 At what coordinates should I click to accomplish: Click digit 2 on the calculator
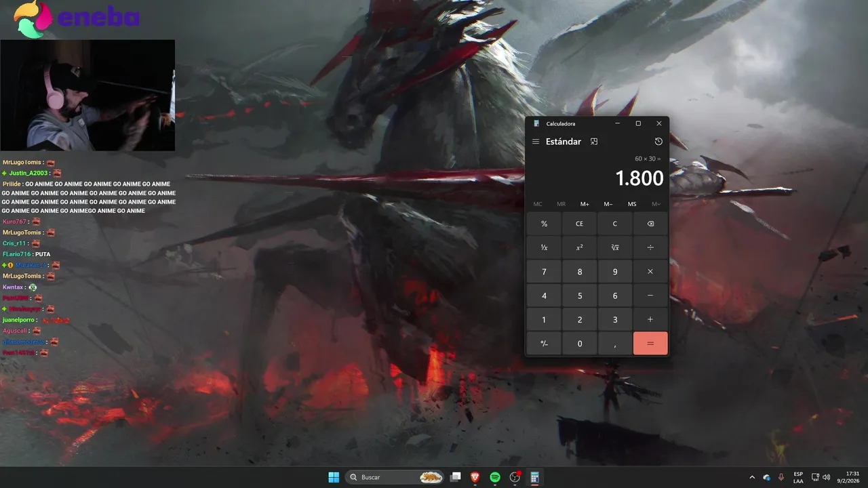point(579,319)
